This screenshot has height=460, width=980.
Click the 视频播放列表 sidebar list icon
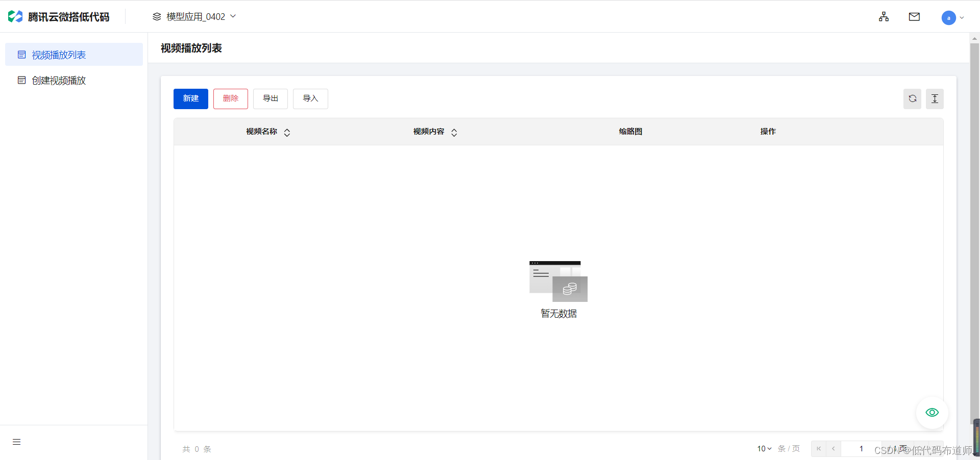(x=21, y=55)
